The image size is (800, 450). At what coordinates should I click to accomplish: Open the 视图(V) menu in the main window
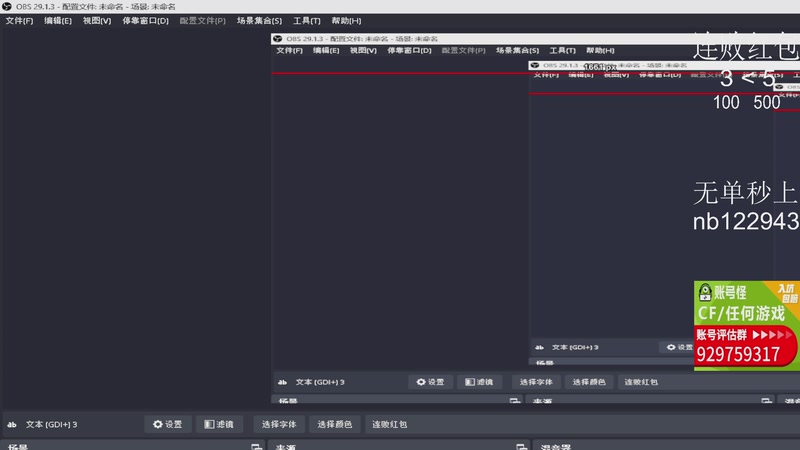97,21
